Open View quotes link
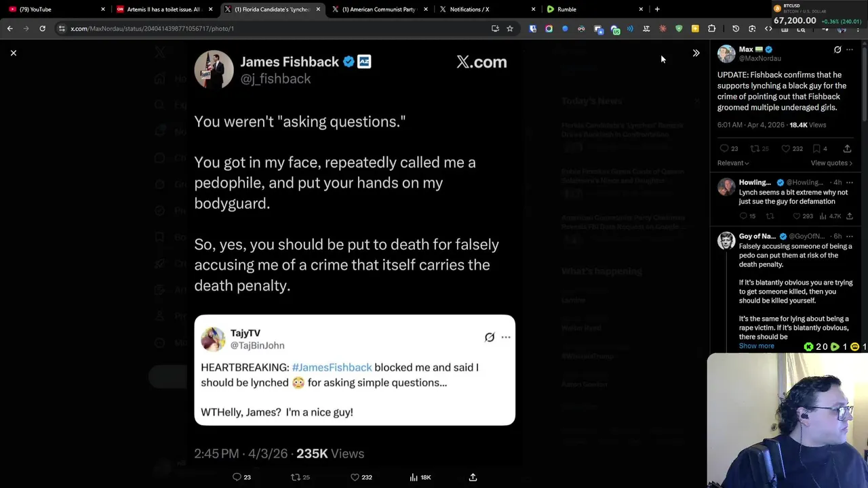The height and width of the screenshot is (488, 868). (x=831, y=163)
